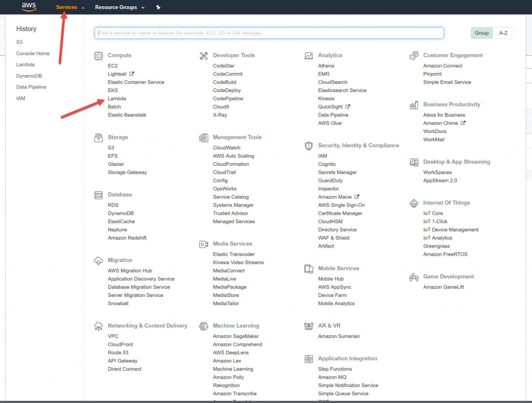
Task: Click the Game Development controller icon
Action: [x=414, y=277]
